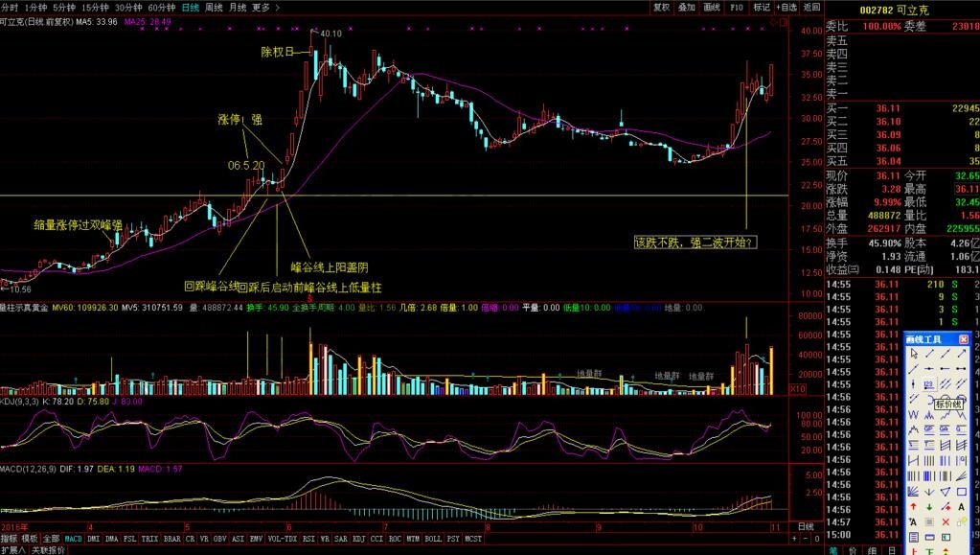
Task: Select the diagonal trend line tool
Action: tap(929, 354)
